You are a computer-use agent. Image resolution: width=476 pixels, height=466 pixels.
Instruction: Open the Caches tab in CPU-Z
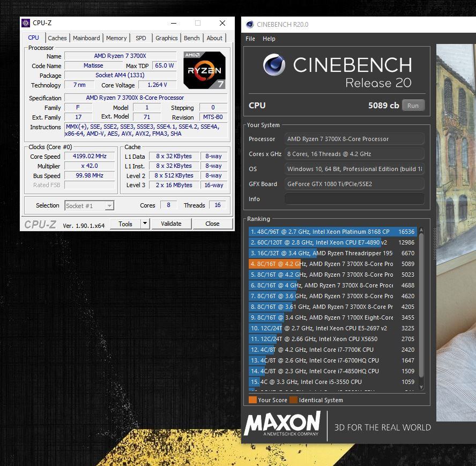pyautogui.click(x=57, y=38)
